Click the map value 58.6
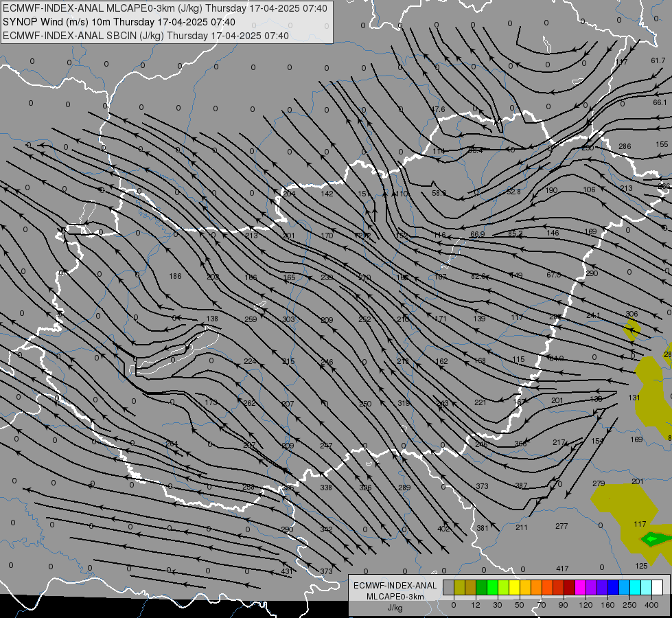The height and width of the screenshot is (618, 672). (x=439, y=193)
